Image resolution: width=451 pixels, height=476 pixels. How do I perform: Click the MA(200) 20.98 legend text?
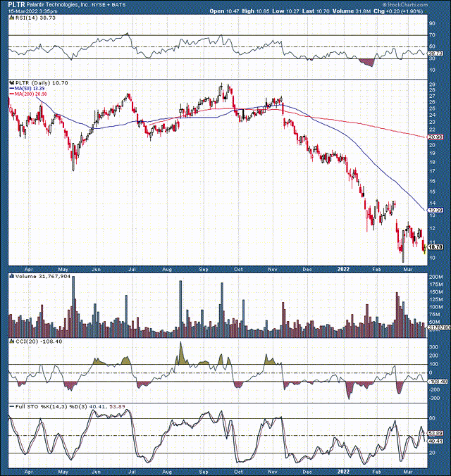pos(31,94)
